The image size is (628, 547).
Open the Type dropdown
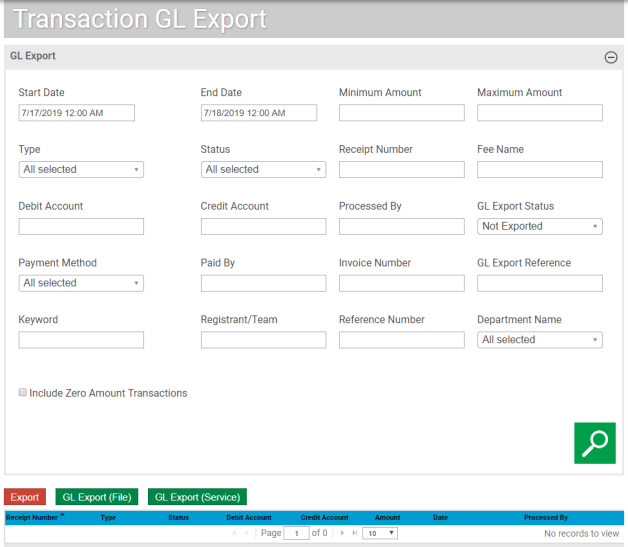(x=81, y=170)
